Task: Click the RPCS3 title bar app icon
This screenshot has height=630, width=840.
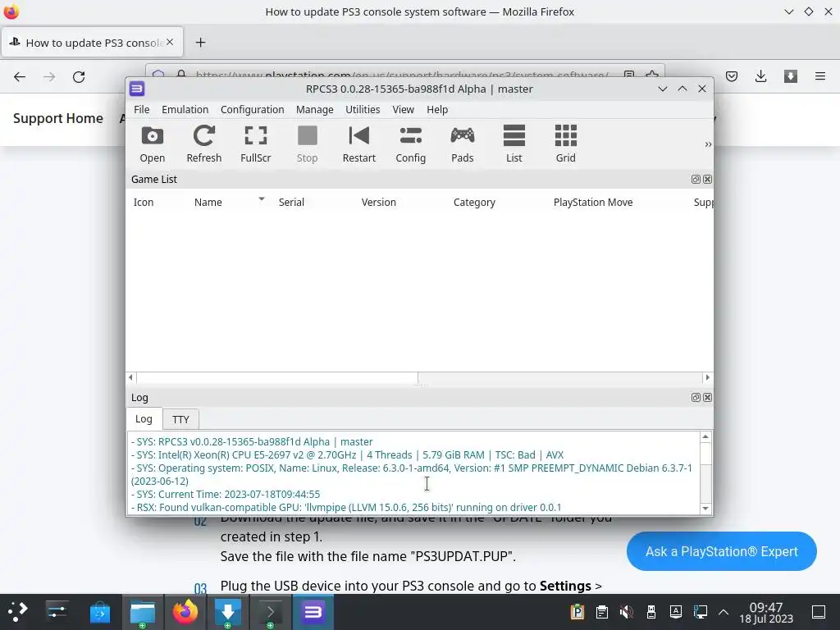Action: point(137,89)
